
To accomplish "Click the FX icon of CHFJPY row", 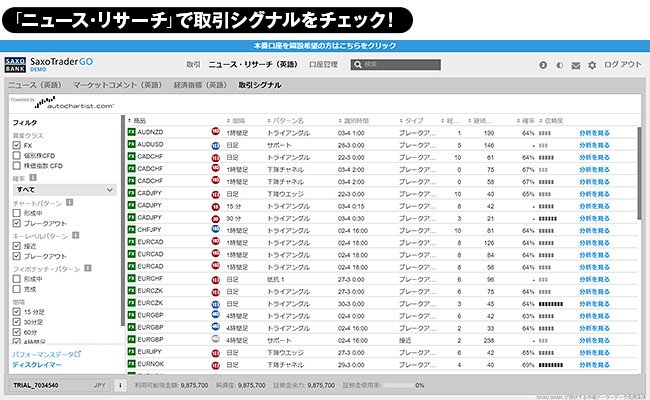I will [x=131, y=230].
